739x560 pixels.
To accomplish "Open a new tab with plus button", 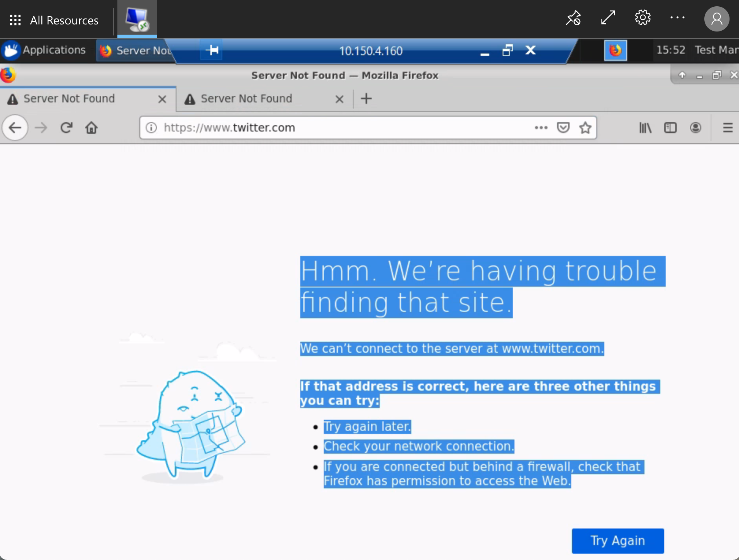I will [x=366, y=98].
